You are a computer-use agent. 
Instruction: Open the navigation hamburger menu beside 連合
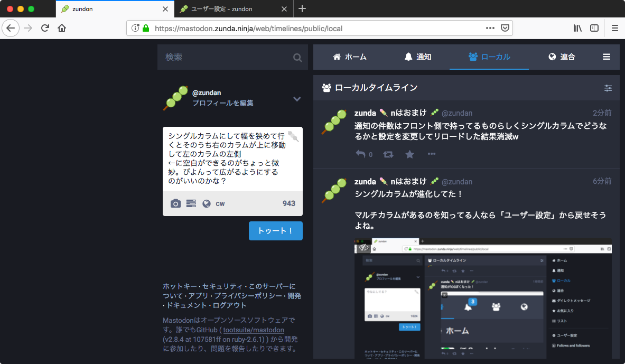(607, 57)
